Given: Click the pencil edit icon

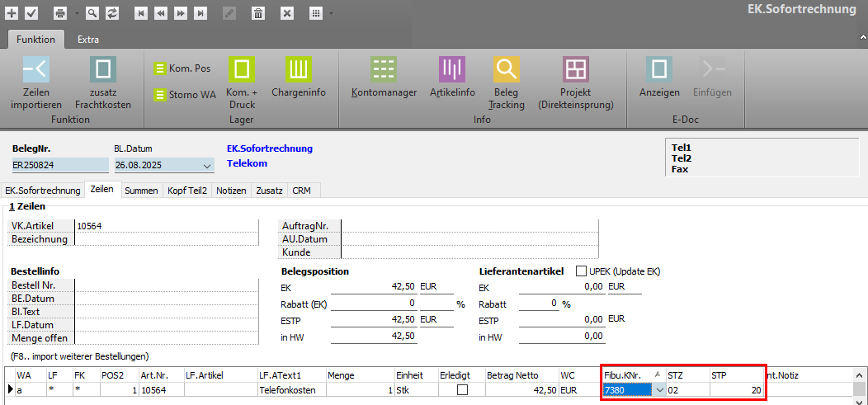Looking at the screenshot, I should click(x=229, y=12).
